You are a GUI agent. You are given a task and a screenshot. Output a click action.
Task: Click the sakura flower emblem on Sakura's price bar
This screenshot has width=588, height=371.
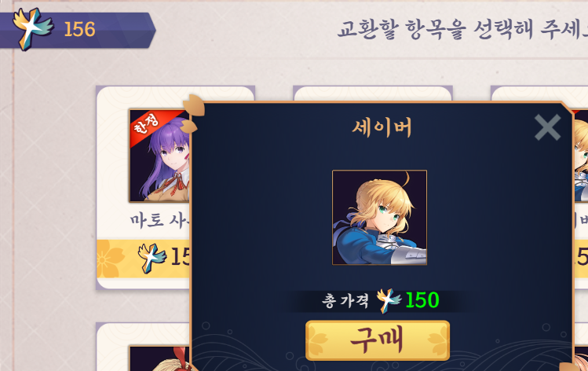108,259
